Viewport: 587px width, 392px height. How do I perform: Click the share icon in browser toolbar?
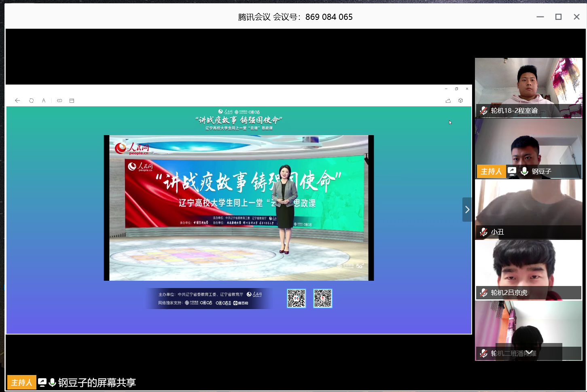coord(448,101)
